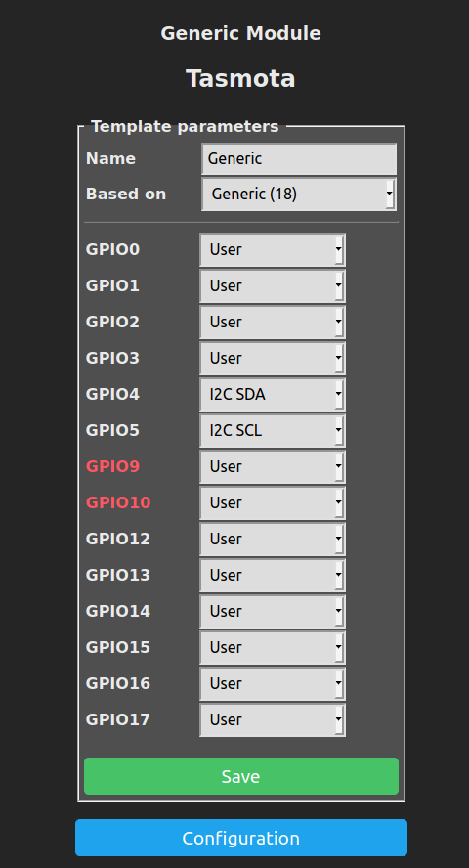Image resolution: width=469 pixels, height=868 pixels.
Task: Click the GPIO13 label text
Action: click(x=118, y=575)
